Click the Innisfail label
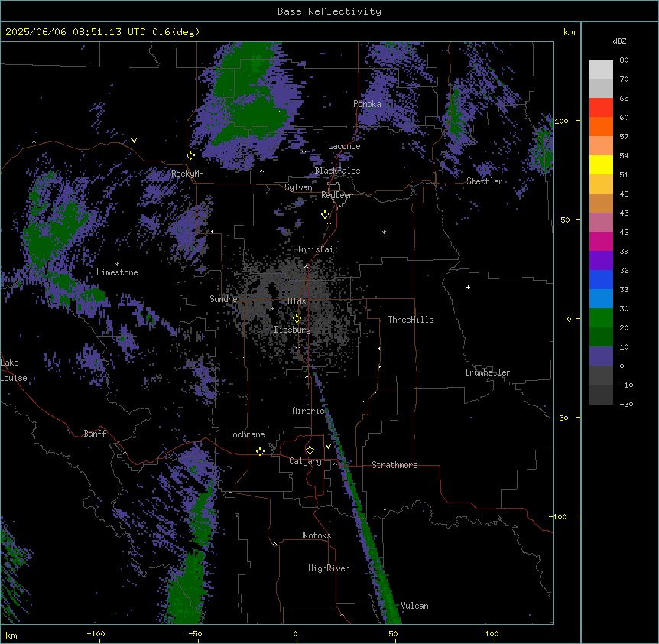 click(x=318, y=249)
